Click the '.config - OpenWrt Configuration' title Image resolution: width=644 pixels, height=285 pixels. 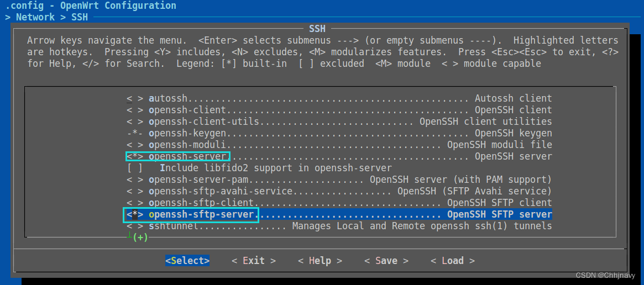[x=91, y=6]
